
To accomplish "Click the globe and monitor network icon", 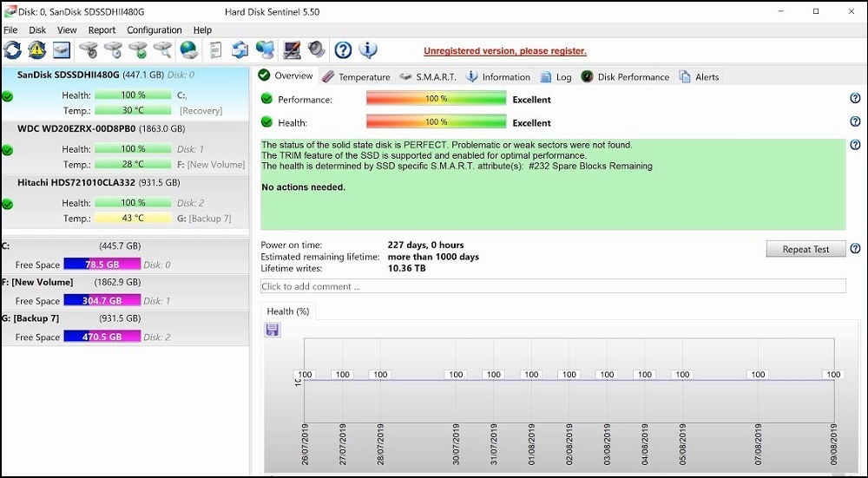I will click(265, 50).
